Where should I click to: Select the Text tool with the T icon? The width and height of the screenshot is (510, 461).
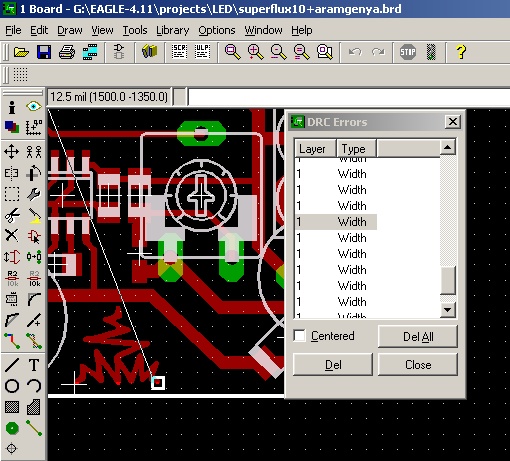tap(34, 365)
